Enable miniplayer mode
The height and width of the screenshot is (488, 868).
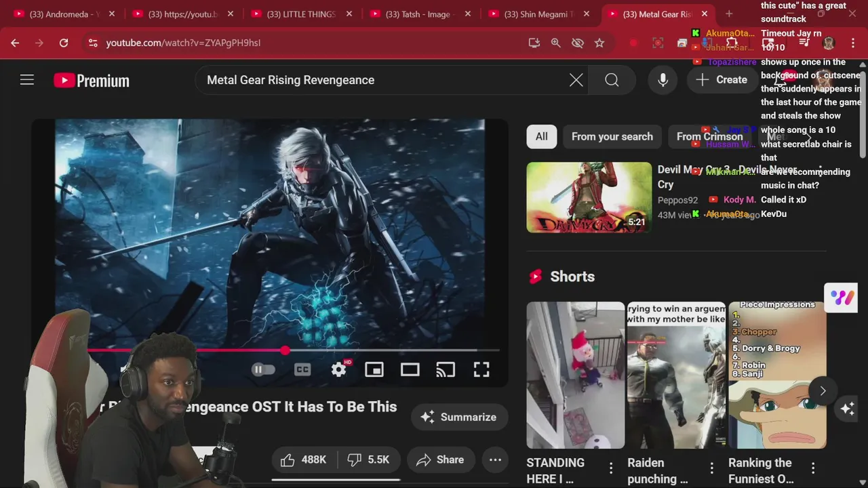click(374, 369)
